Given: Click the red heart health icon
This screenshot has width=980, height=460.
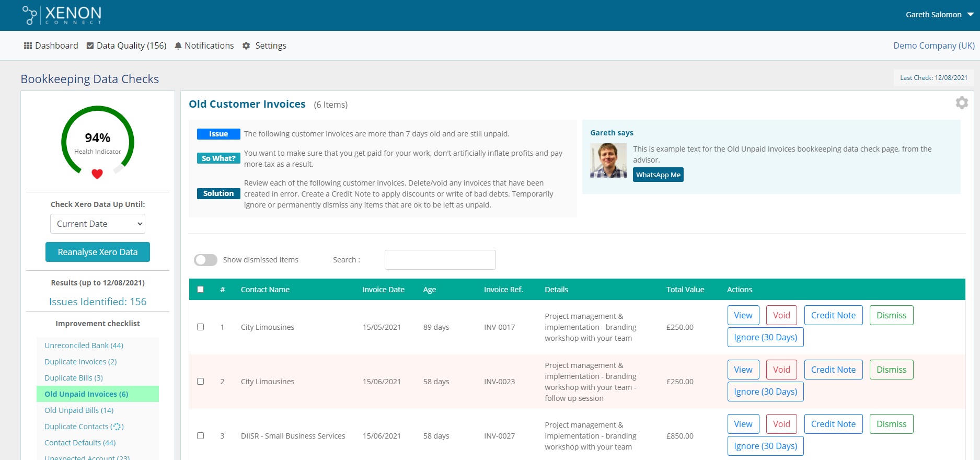Looking at the screenshot, I should 97,174.
